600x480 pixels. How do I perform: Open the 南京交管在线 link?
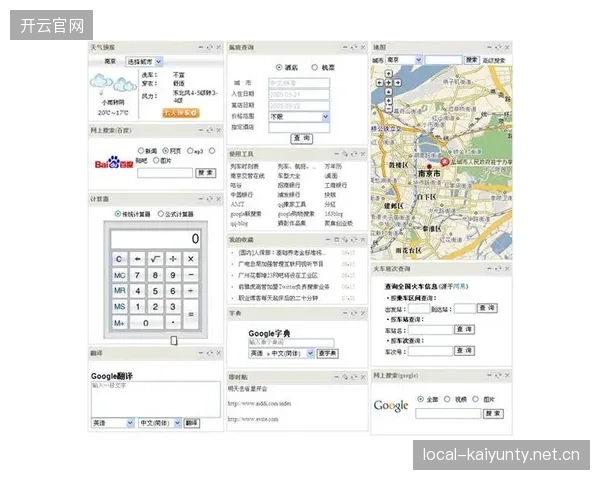tap(247, 176)
